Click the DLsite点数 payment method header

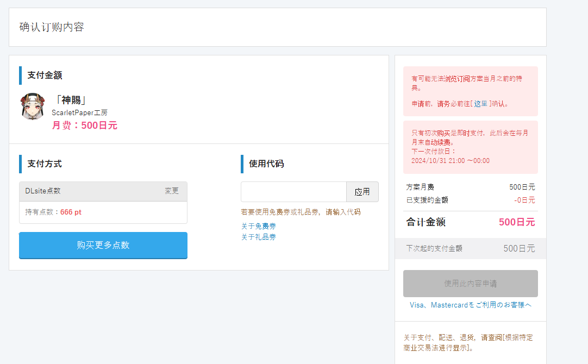coord(103,191)
